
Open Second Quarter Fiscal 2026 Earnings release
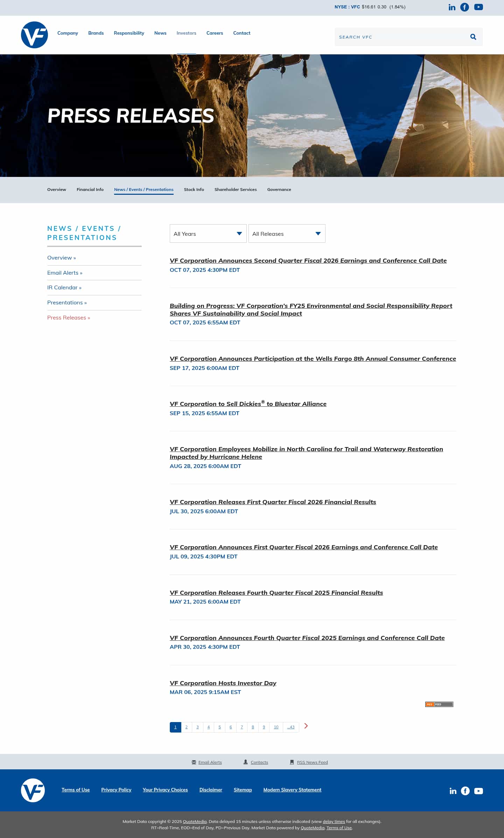pos(308,261)
